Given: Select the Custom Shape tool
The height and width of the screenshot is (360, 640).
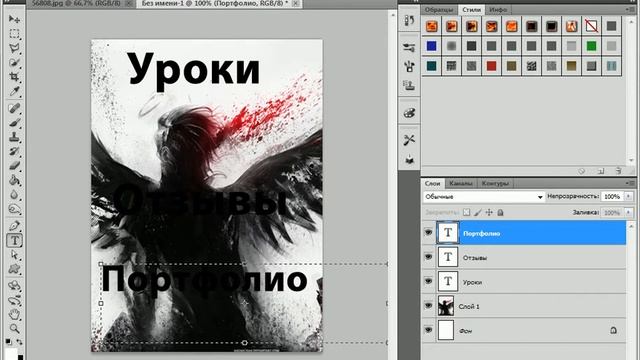Looking at the screenshot, I should [14, 269].
